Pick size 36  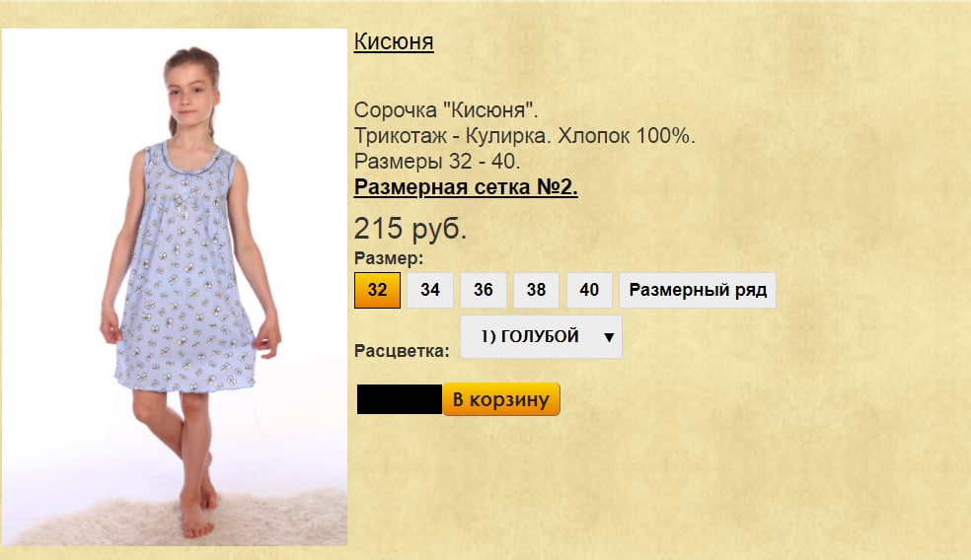point(483,290)
